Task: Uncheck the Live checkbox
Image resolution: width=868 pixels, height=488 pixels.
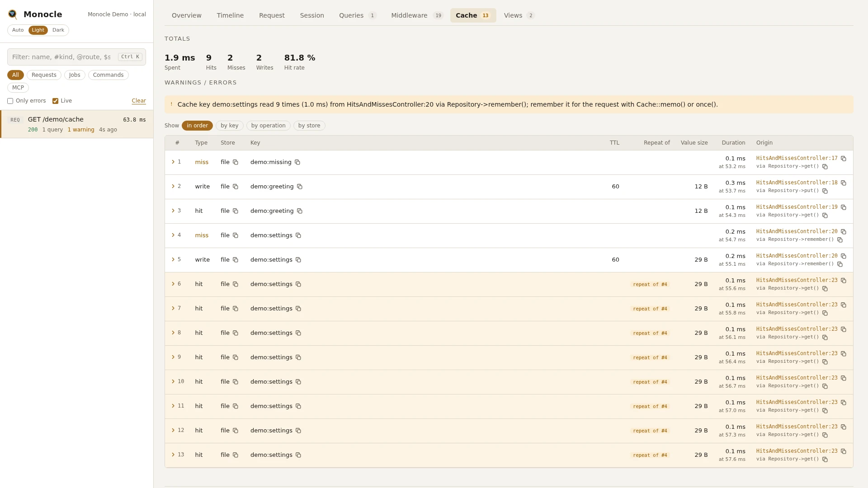Action: (55, 101)
